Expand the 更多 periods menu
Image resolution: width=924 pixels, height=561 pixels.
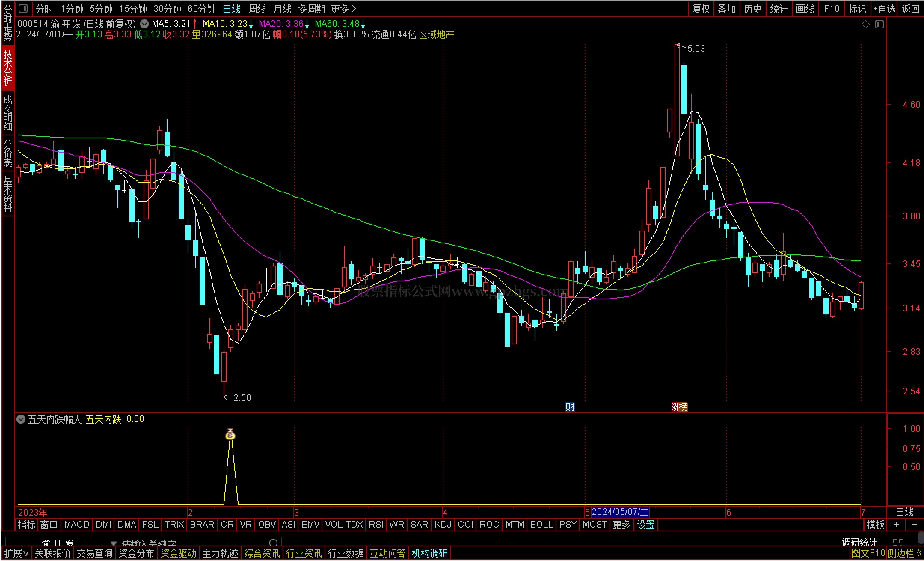coord(343,9)
